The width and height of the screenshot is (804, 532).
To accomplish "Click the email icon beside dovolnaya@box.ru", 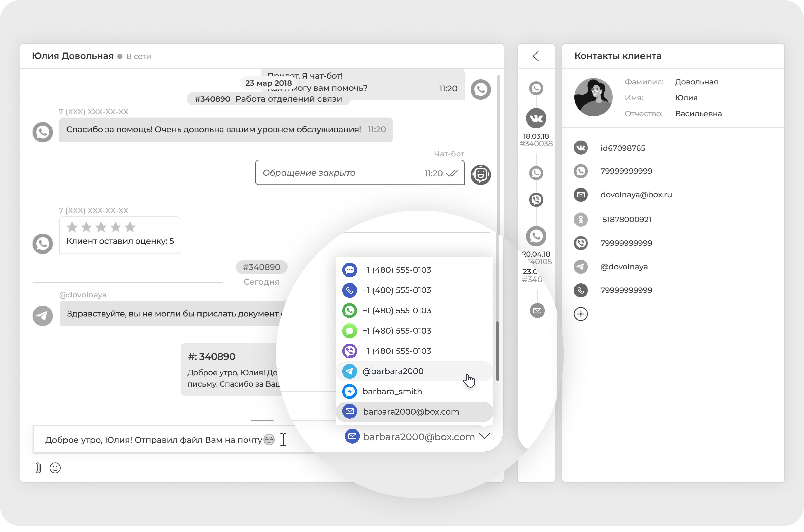I will point(581,195).
